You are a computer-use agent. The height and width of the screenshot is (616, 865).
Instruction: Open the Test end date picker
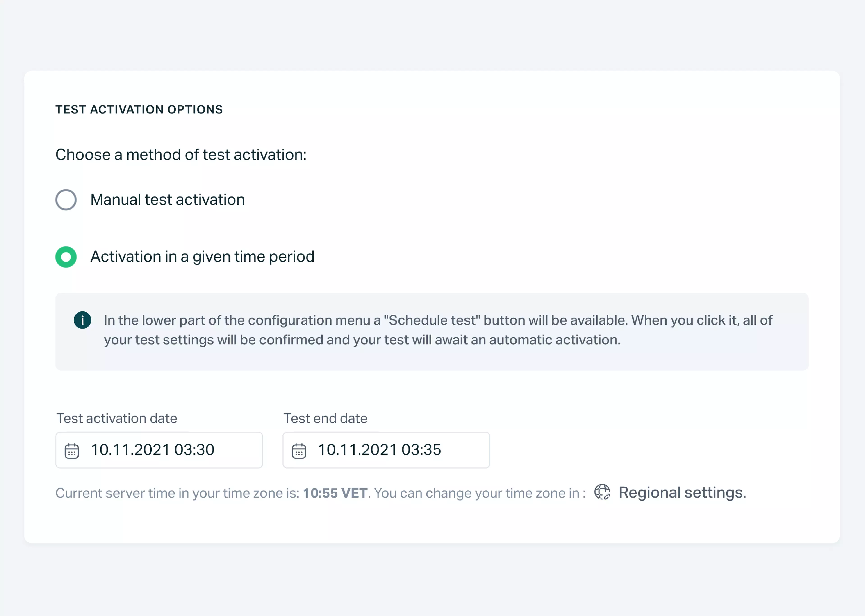pos(386,450)
